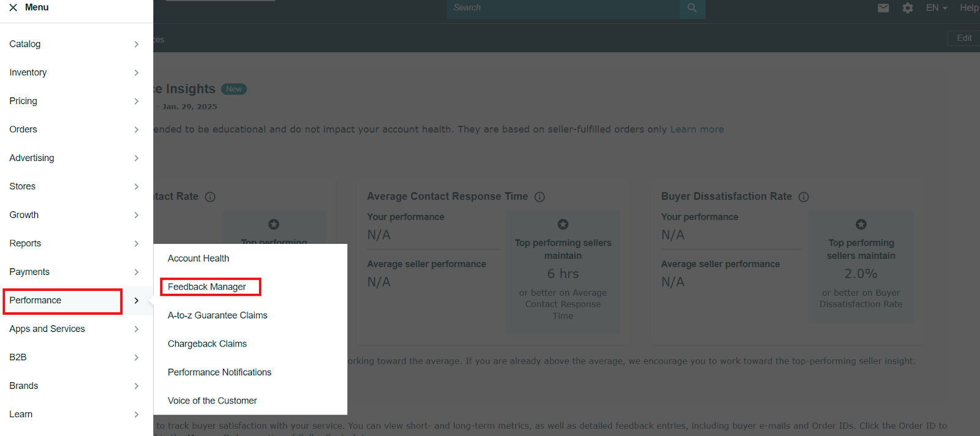Expand the Reports menu chevron
The image size is (980, 436).
tap(137, 243)
